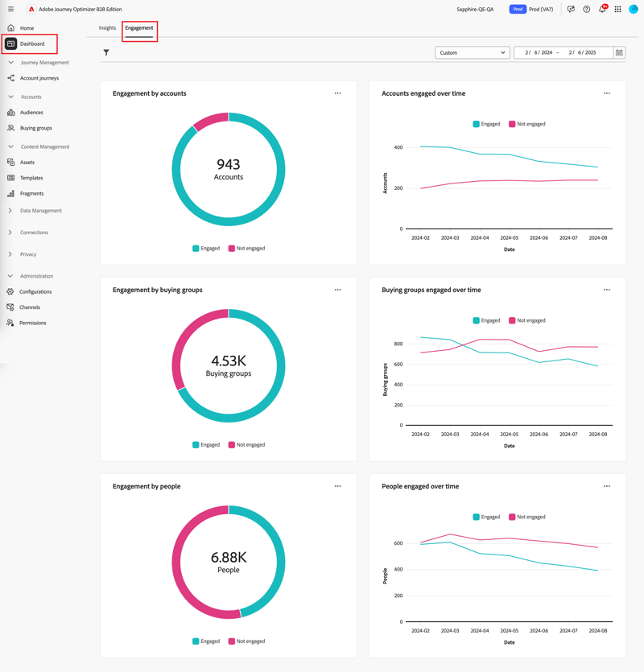
Task: Open more options for Engagement by accounts
Action: pyautogui.click(x=338, y=93)
